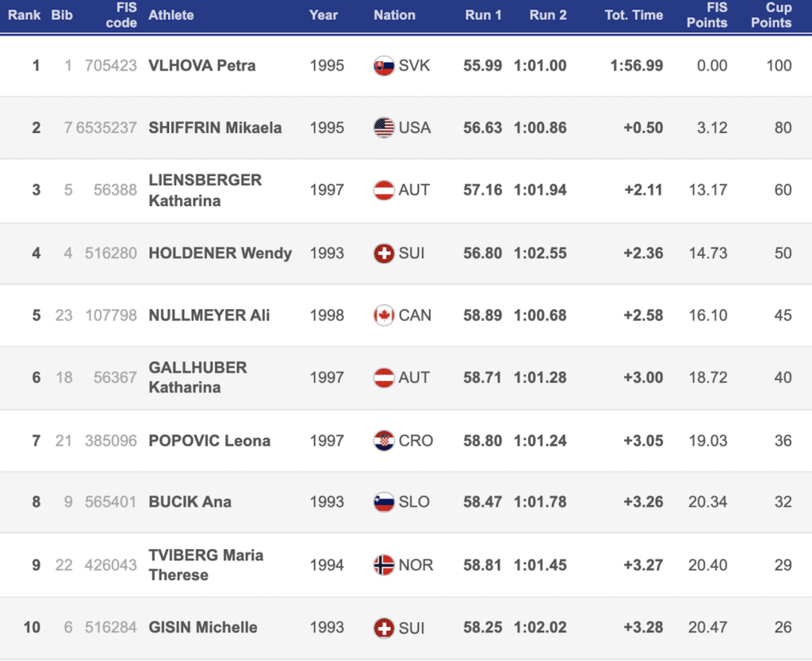This screenshot has width=812, height=661.
Task: Click the Rank column header
Action: point(25,15)
